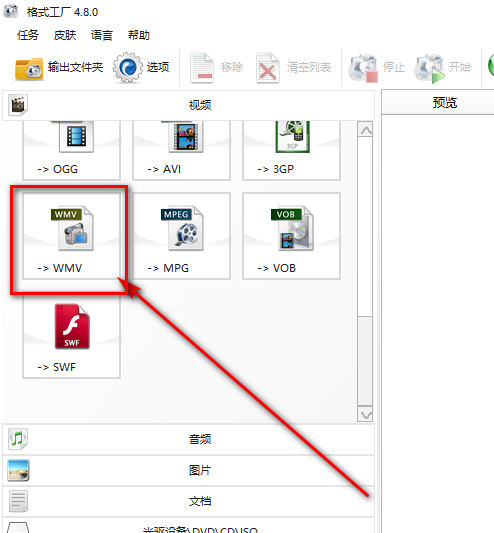Viewport: 494px width, 533px height.
Task: Click 清空列表 clear list button
Action: (x=293, y=68)
